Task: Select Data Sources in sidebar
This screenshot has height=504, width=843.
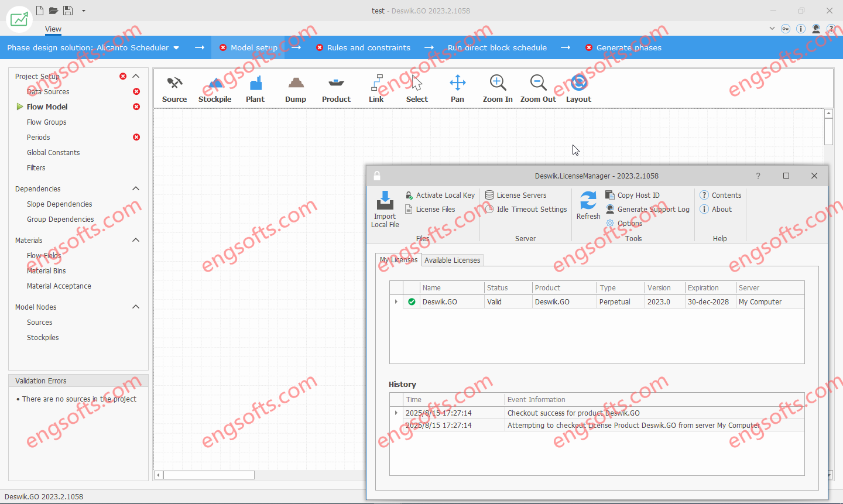Action: tap(48, 91)
